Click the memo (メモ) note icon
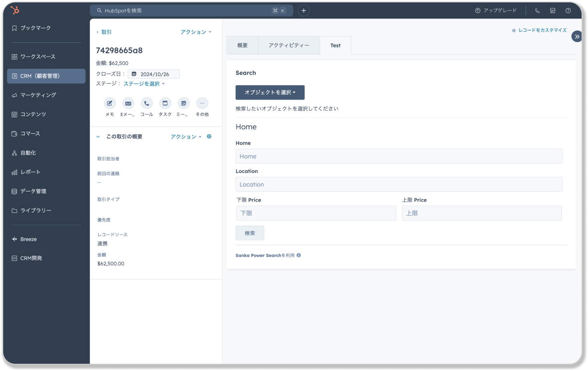Screen dimensions: 588x371 pyautogui.click(x=110, y=103)
